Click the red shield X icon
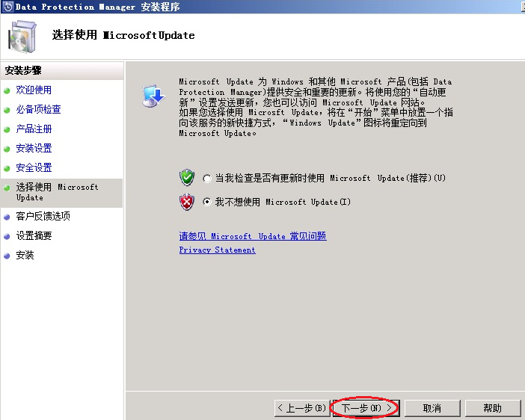The height and width of the screenshot is (420, 525). (187, 202)
